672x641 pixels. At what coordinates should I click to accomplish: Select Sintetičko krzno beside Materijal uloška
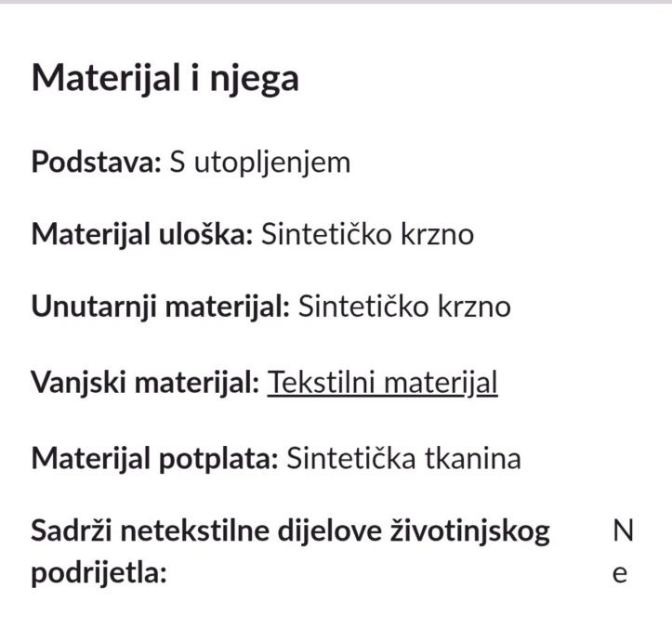[367, 234]
